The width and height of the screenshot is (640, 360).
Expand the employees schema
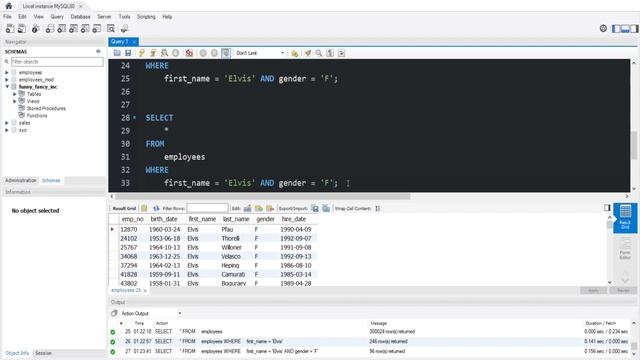click(7, 73)
